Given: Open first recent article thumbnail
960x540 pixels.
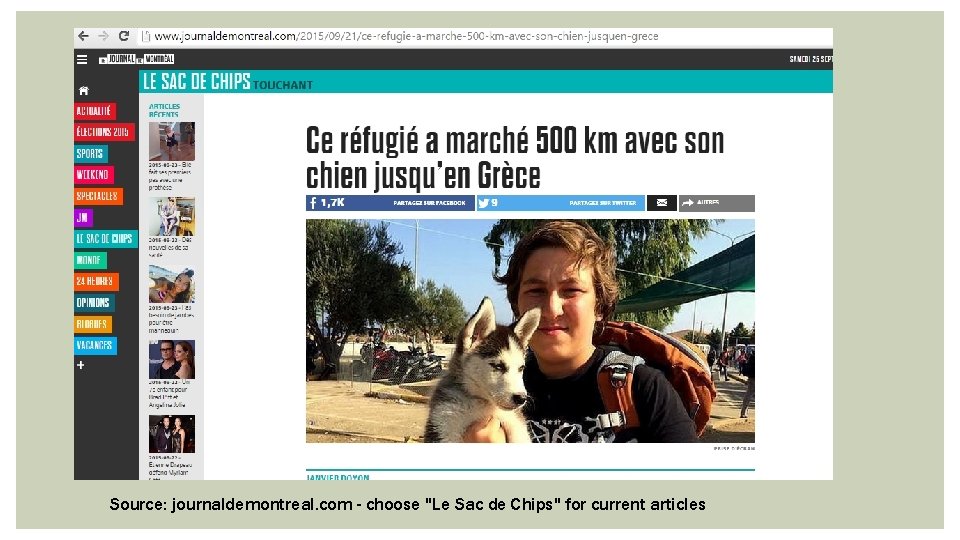Looking at the screenshot, I should [x=172, y=141].
